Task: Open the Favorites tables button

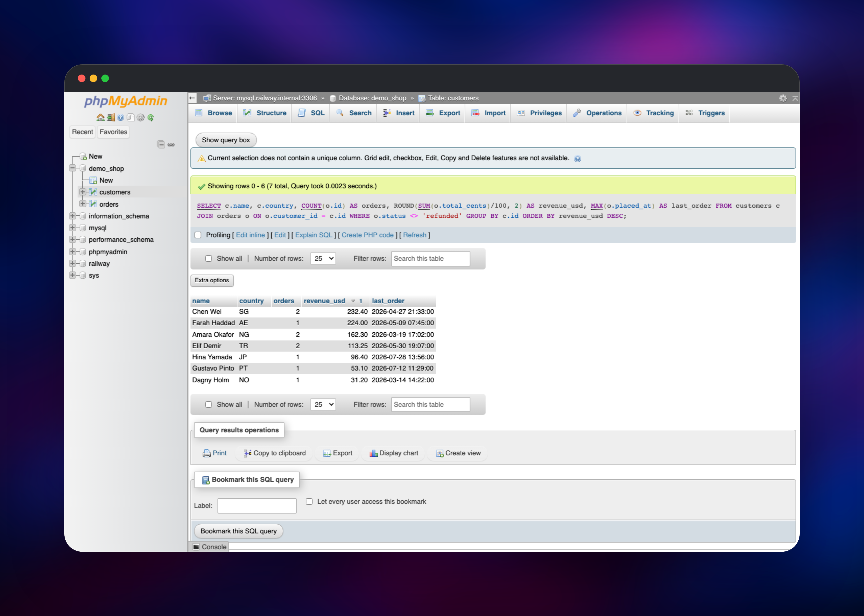Action: click(x=113, y=132)
